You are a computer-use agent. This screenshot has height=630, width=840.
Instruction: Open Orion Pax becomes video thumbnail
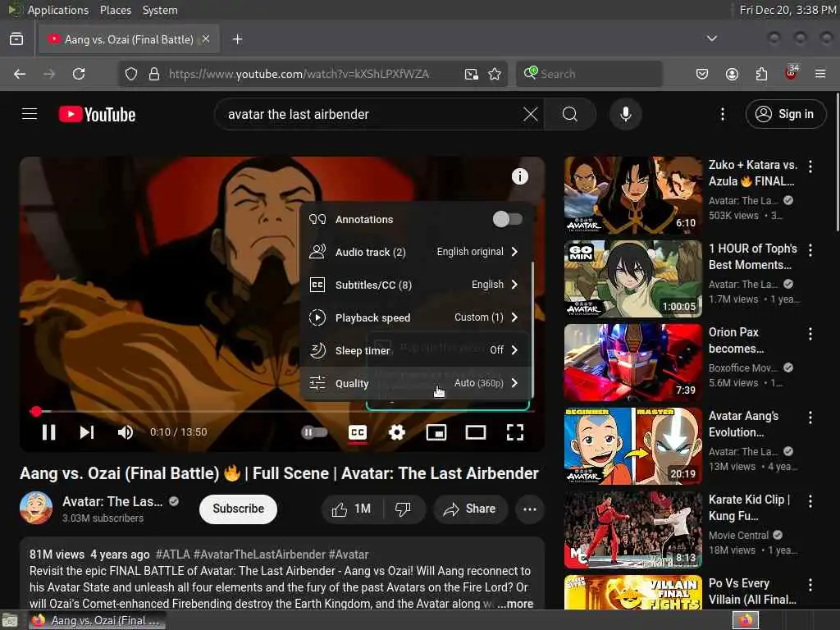(x=632, y=362)
